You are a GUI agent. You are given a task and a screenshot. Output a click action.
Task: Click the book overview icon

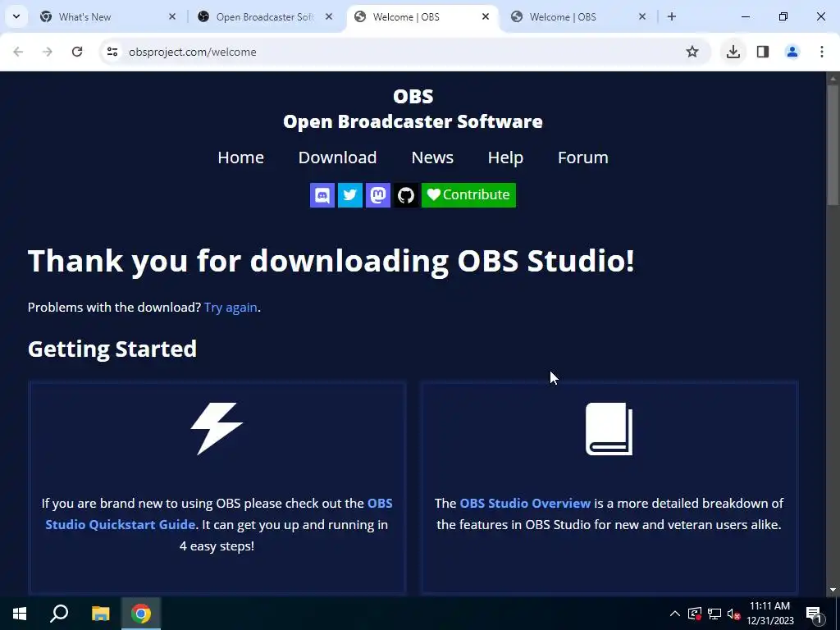(609, 428)
